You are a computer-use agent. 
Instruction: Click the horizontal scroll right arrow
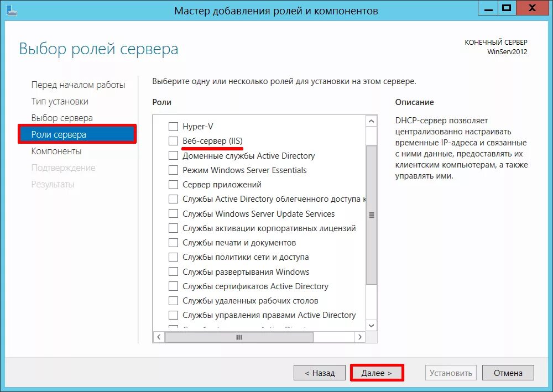click(360, 337)
